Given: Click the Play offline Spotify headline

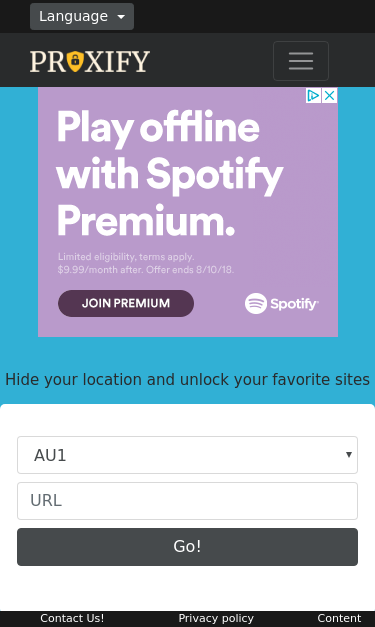Looking at the screenshot, I should pos(170,174).
